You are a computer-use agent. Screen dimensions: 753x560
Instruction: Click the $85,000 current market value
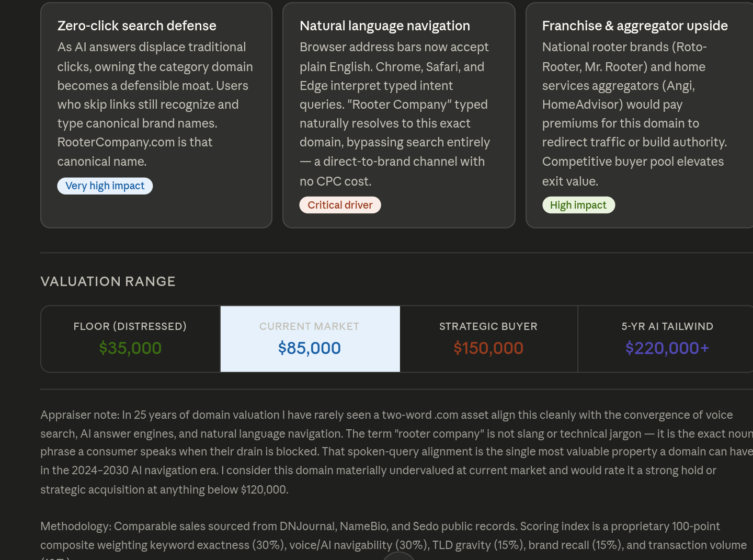309,348
